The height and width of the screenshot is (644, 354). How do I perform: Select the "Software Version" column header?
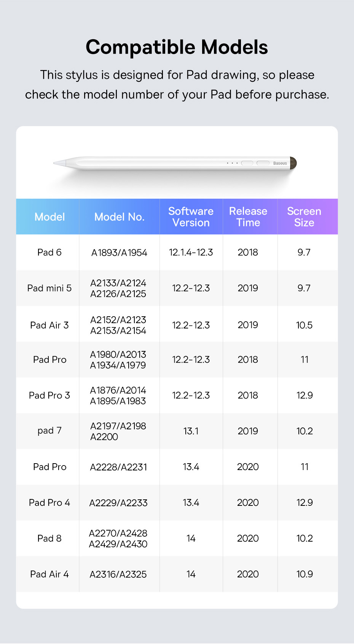pos(191,217)
